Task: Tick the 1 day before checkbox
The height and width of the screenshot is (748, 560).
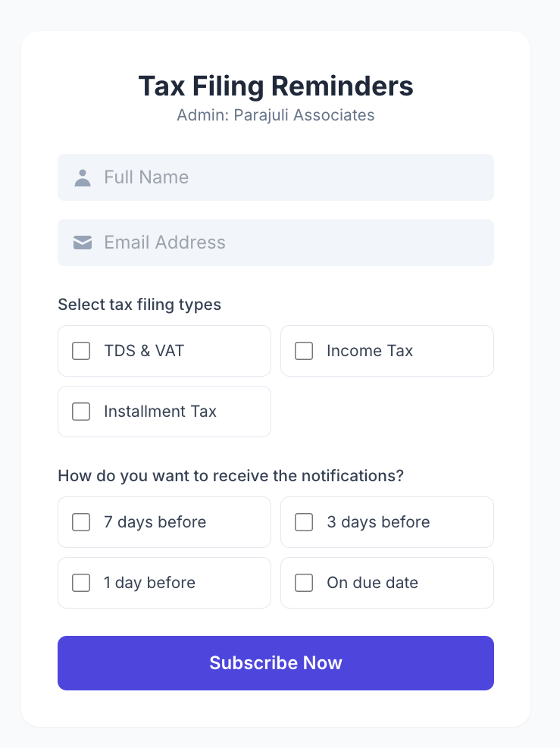Action: click(x=81, y=583)
